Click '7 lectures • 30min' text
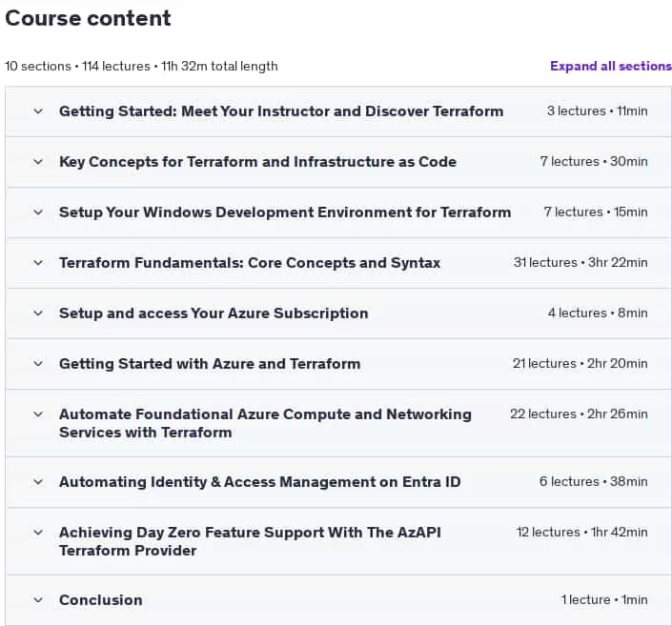Screen dimensions: 672x626 [594, 162]
